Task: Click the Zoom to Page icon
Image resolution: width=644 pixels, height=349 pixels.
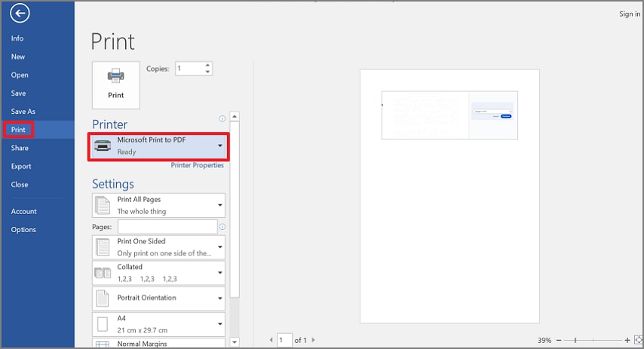Action: coord(638,340)
